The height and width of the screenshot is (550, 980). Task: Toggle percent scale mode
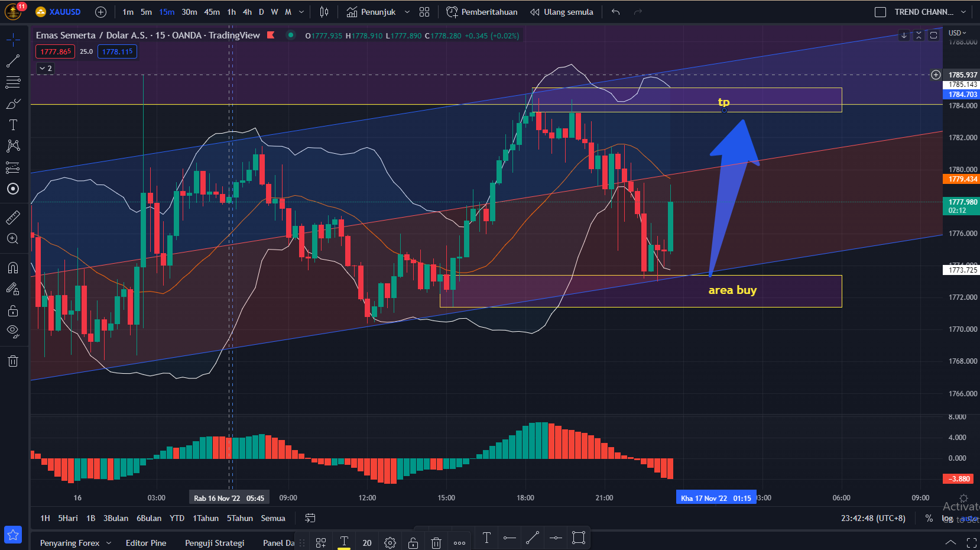pyautogui.click(x=929, y=519)
